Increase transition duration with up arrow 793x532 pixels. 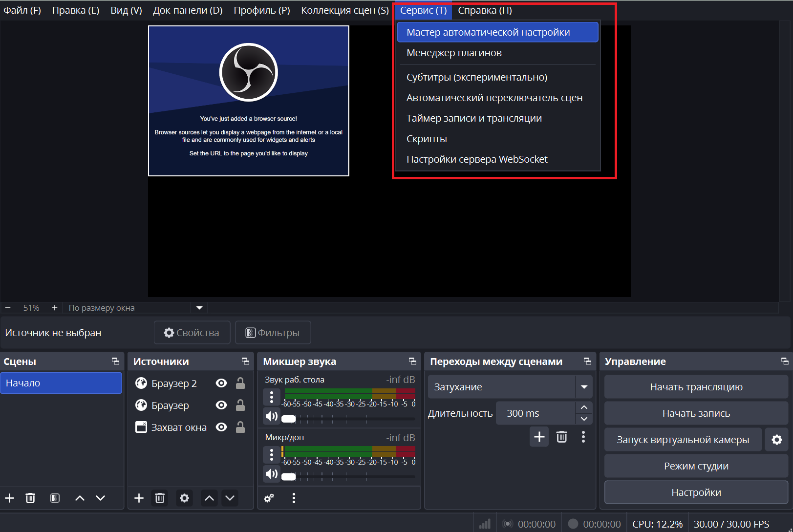coord(584,407)
